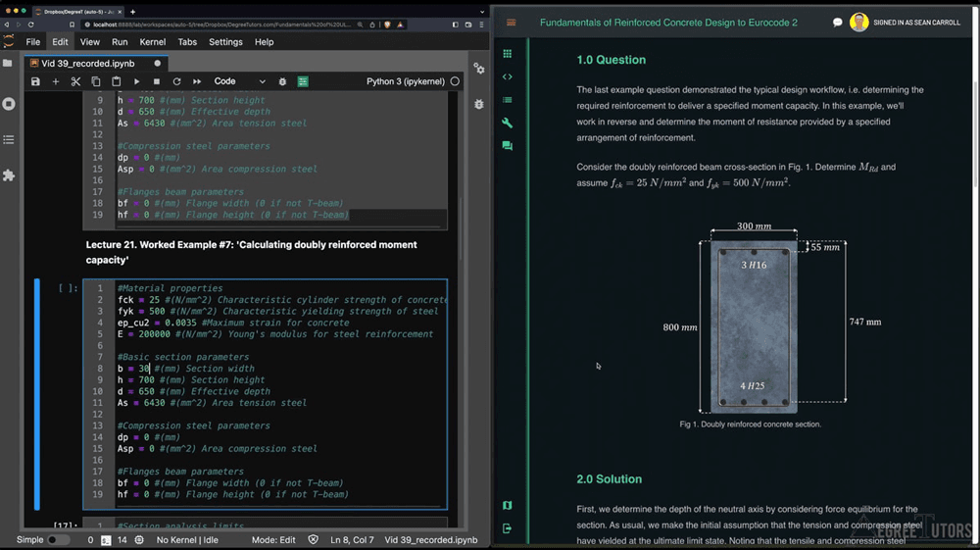This screenshot has width=980, height=550.
Task: Open the Kernel menu
Action: [x=153, y=42]
